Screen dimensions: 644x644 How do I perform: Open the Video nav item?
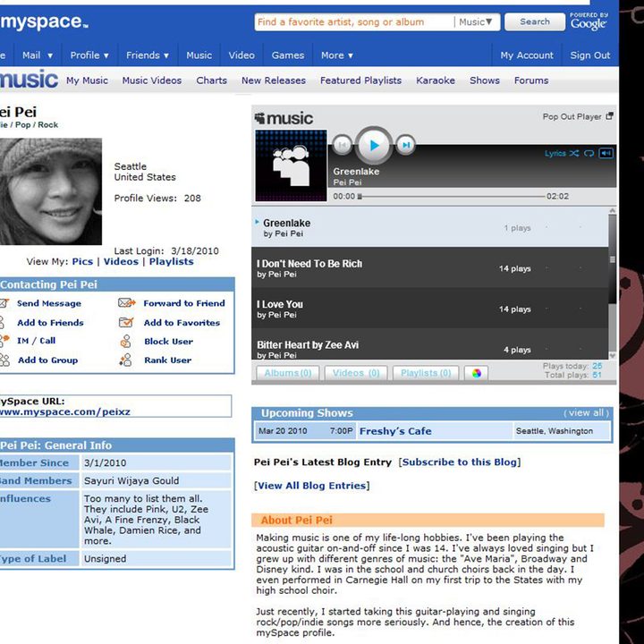(x=241, y=55)
